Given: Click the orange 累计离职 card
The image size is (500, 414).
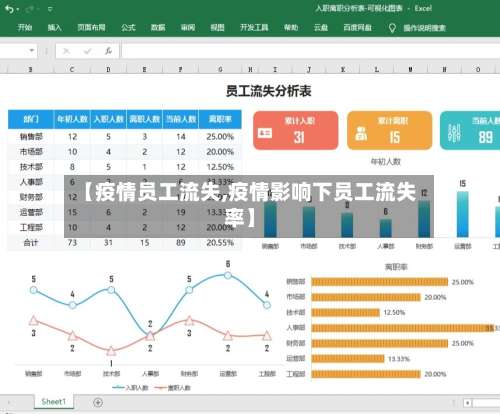Looking at the screenshot, I should (x=390, y=130).
